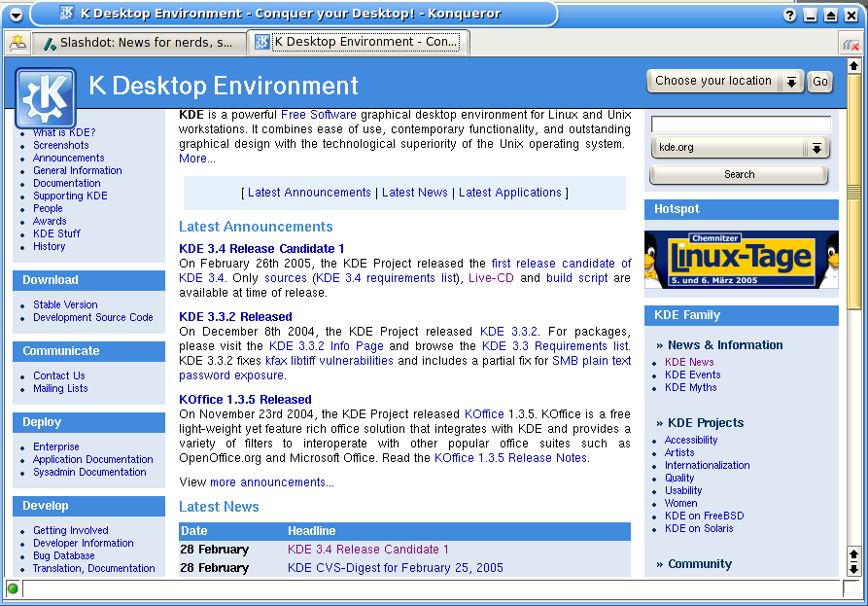Open Sysadmin Documentation link
The image size is (868, 606).
89,472
